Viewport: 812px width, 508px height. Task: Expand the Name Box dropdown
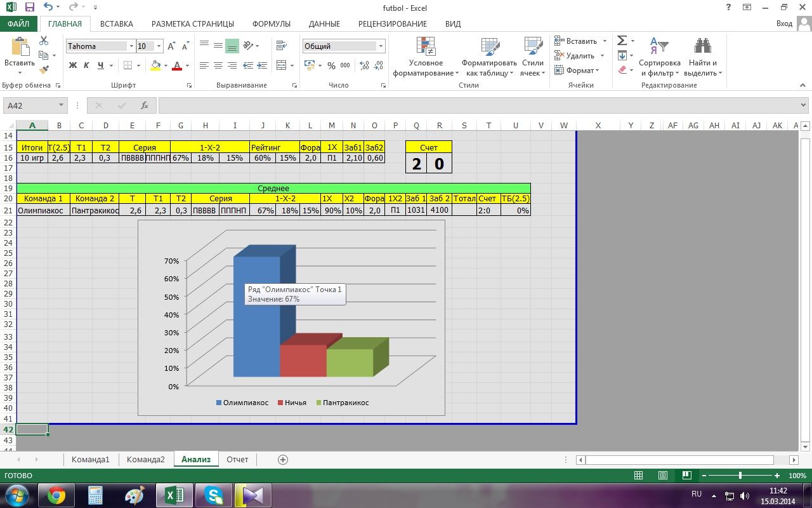click(62, 105)
